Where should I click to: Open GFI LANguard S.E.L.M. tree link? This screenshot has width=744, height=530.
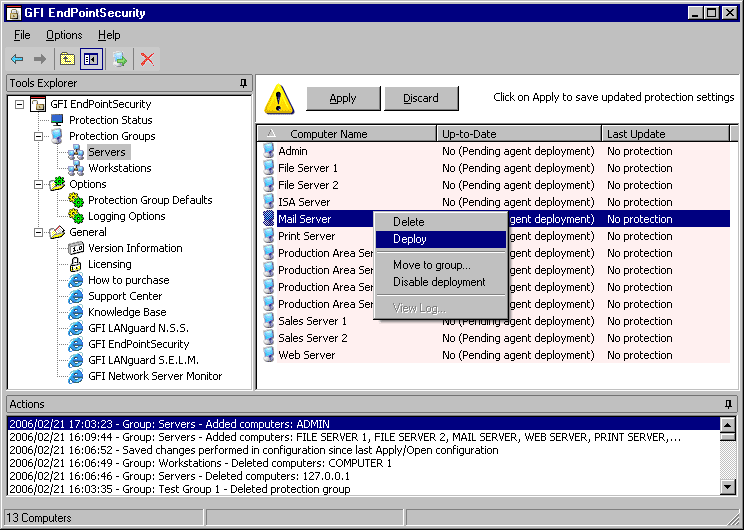tap(143, 360)
